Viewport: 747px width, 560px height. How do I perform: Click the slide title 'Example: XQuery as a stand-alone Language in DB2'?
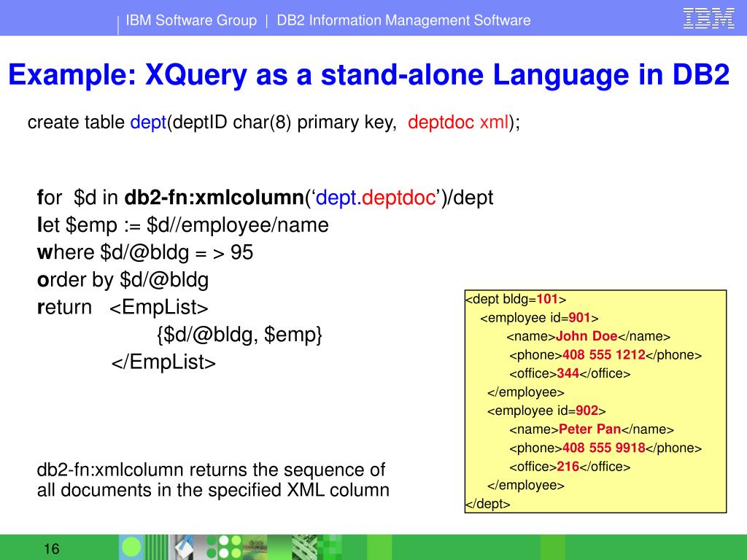click(x=368, y=75)
